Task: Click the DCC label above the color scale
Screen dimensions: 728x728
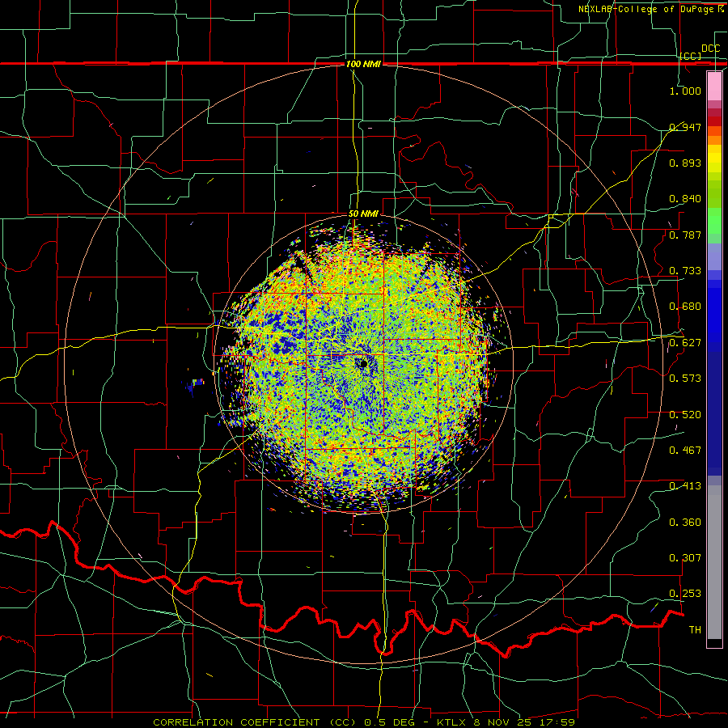Action: [x=710, y=49]
